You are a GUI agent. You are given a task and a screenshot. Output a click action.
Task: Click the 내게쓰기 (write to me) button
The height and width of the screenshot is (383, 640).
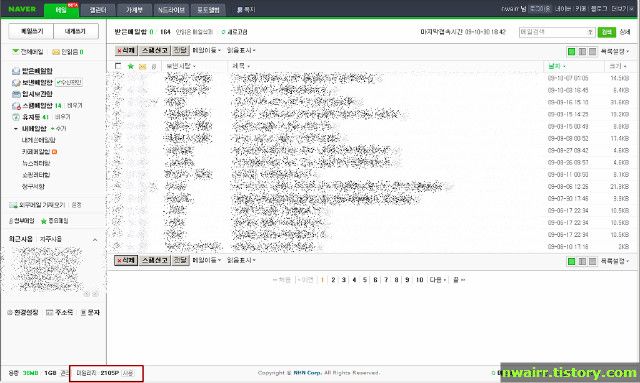click(x=76, y=31)
